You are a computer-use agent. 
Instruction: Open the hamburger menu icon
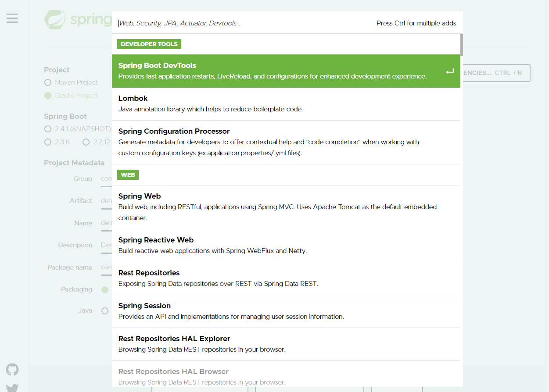coord(12,18)
